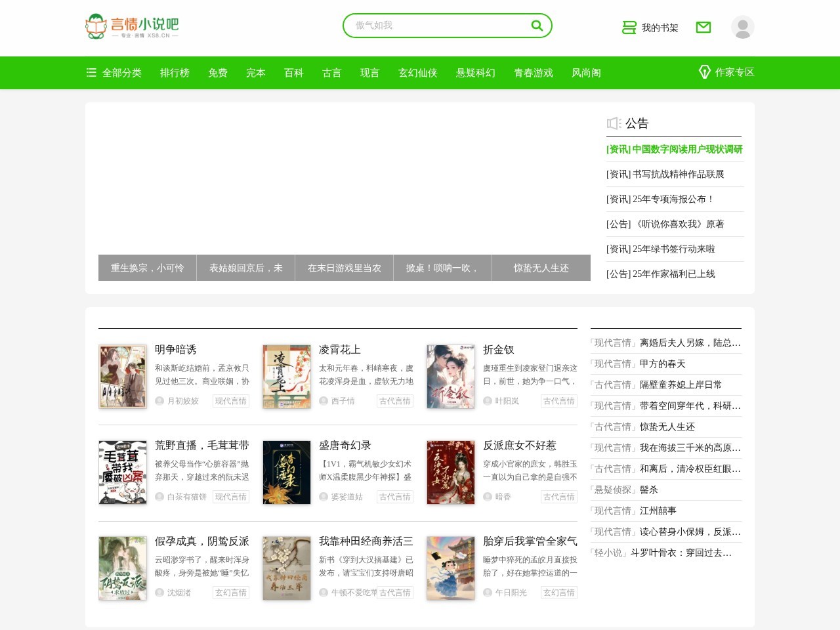Open the title link 盛唐奇幻录
Viewport: 840px width, 630px height.
point(345,446)
